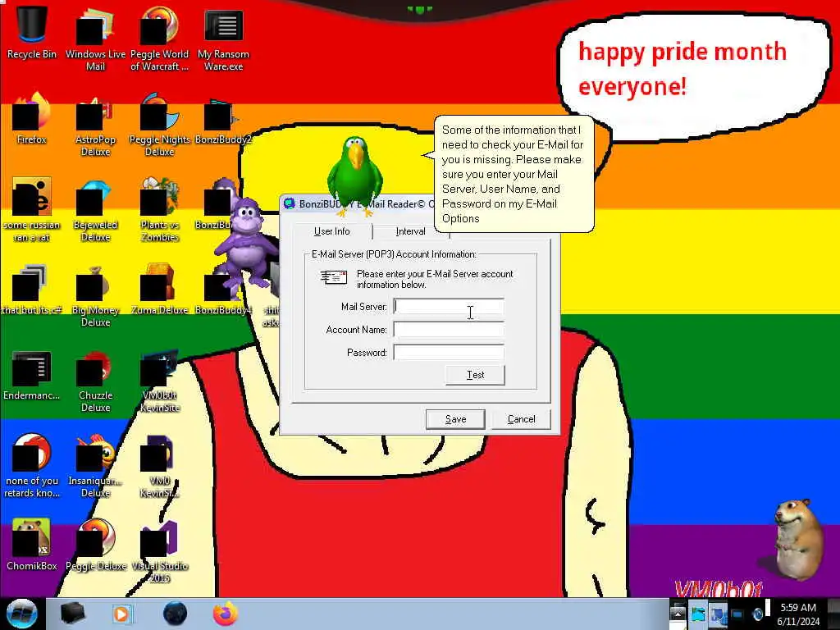Select Visual Studio 2015 icon
The height and width of the screenshot is (630, 840).
pos(159,552)
